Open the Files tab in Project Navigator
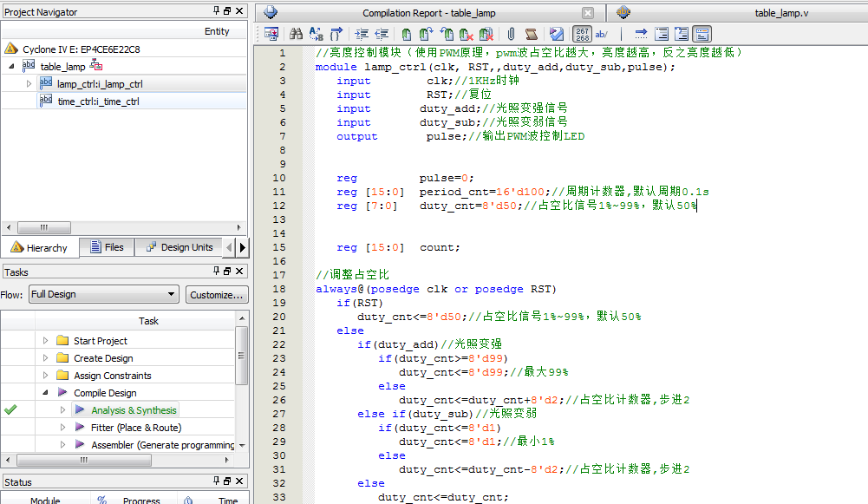The height and width of the screenshot is (504, 868). click(x=107, y=247)
